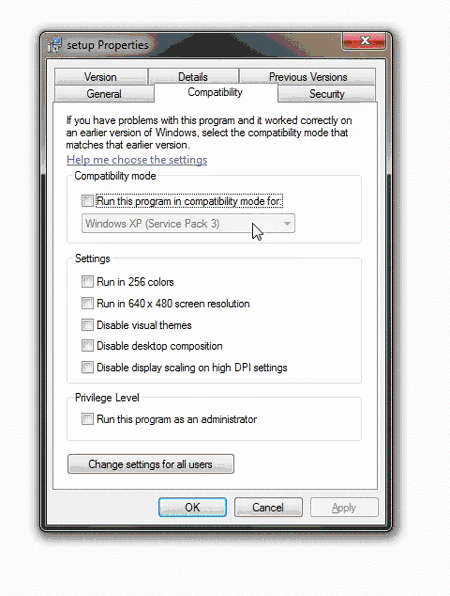Toggle 'Disable visual themes' checkbox
450x596 pixels.
pyautogui.click(x=87, y=325)
